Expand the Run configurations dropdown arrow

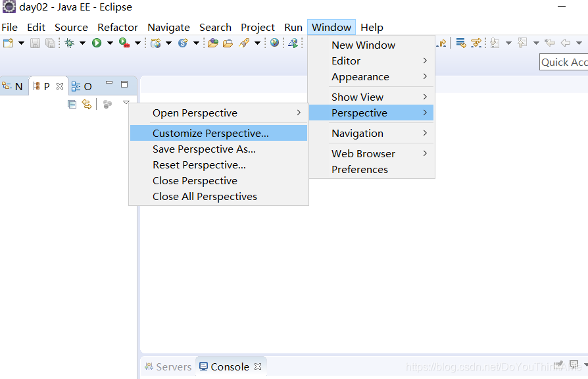[x=110, y=43]
